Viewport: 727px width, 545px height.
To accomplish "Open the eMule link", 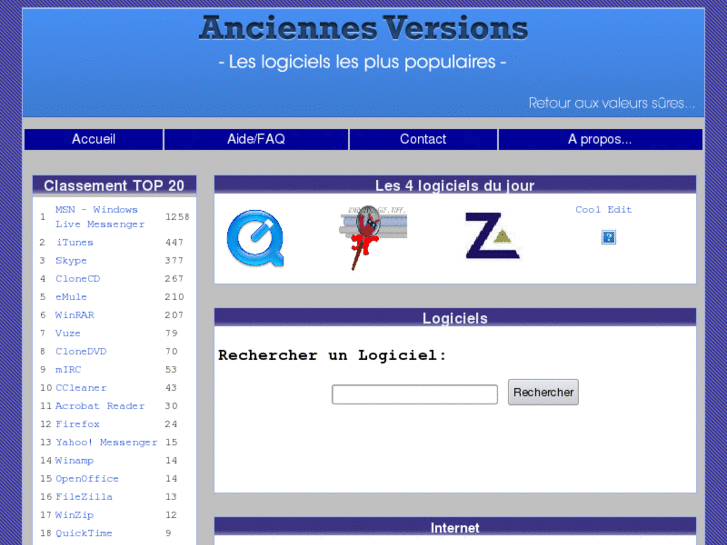I will coord(71,297).
